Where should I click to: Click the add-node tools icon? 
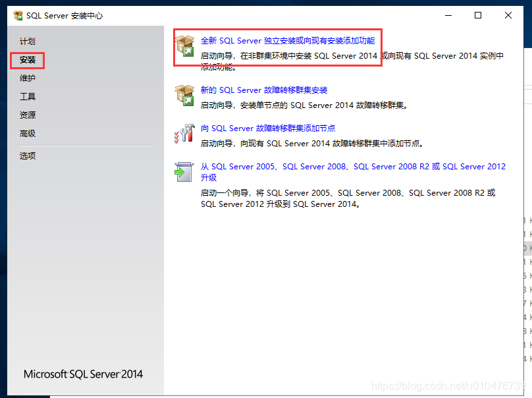[x=184, y=134]
